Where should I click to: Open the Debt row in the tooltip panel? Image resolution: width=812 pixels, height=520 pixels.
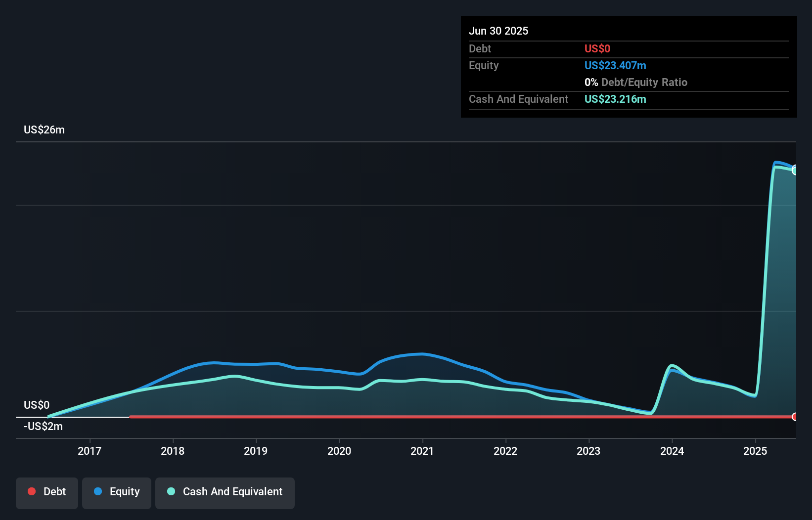(480, 48)
